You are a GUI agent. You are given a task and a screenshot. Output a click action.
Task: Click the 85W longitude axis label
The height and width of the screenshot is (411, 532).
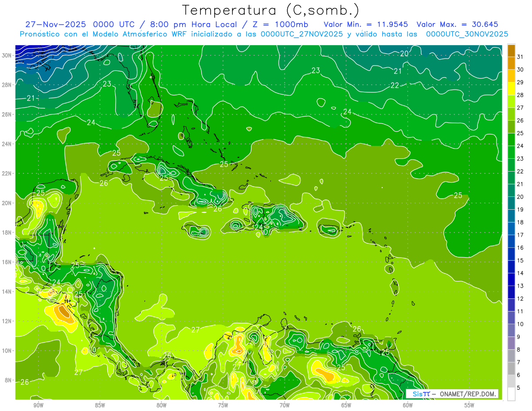coord(100,405)
